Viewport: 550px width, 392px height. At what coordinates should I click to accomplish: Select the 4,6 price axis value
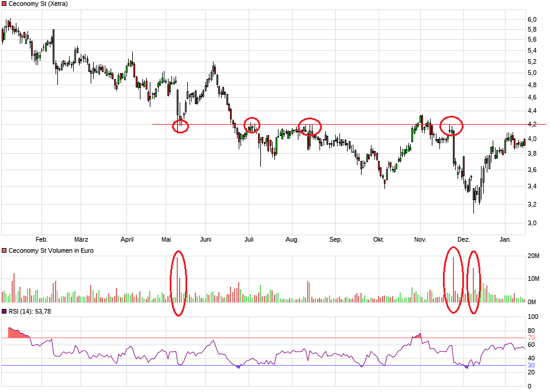click(x=532, y=98)
